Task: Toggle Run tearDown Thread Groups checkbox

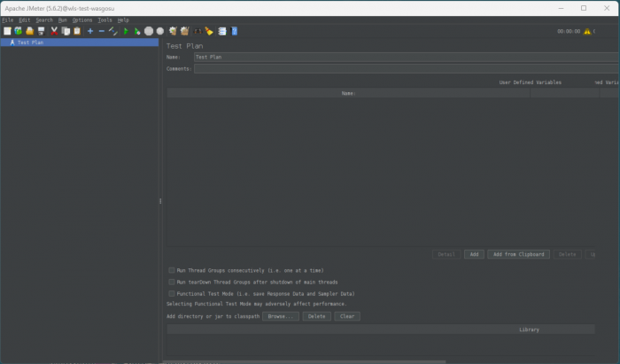Action: point(172,282)
